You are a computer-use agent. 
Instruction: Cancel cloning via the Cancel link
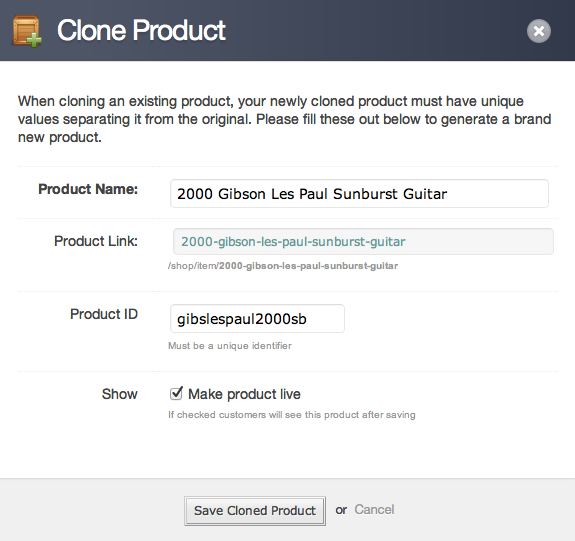click(374, 510)
